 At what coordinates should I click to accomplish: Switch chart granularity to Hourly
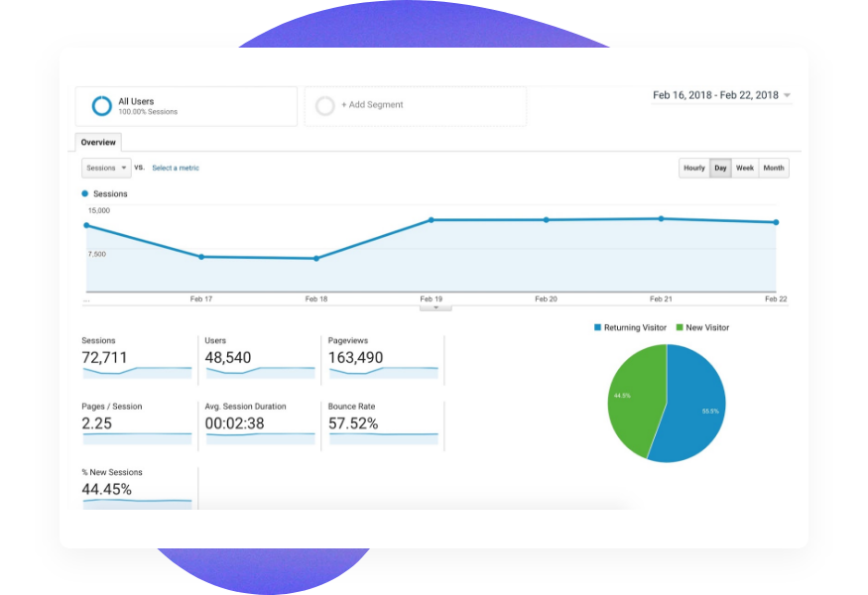pyautogui.click(x=694, y=168)
